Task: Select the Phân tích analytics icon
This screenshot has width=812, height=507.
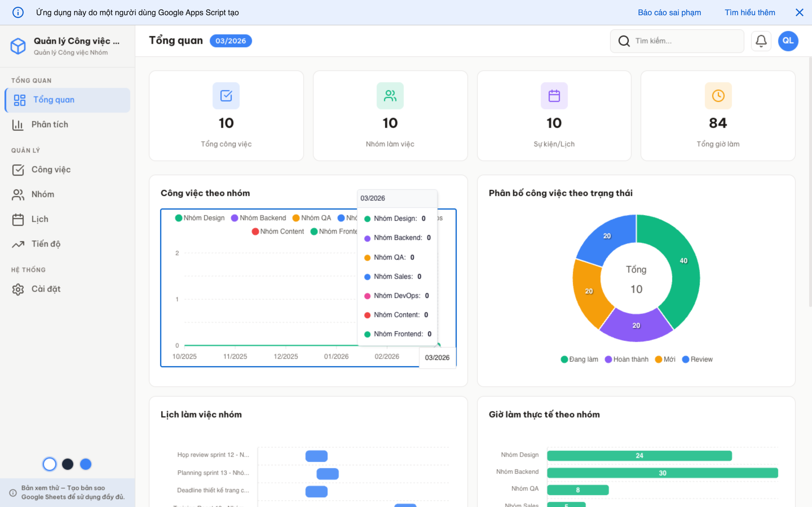Action: [18, 124]
